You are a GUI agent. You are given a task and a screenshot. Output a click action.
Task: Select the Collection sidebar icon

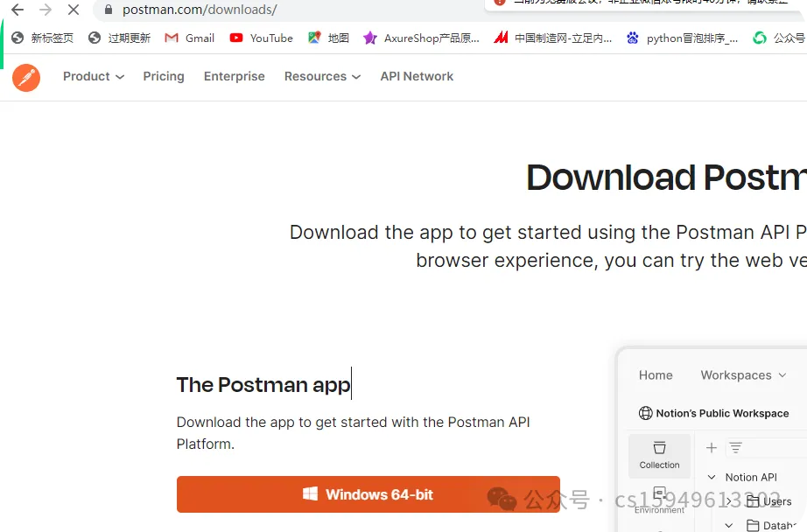click(x=659, y=455)
